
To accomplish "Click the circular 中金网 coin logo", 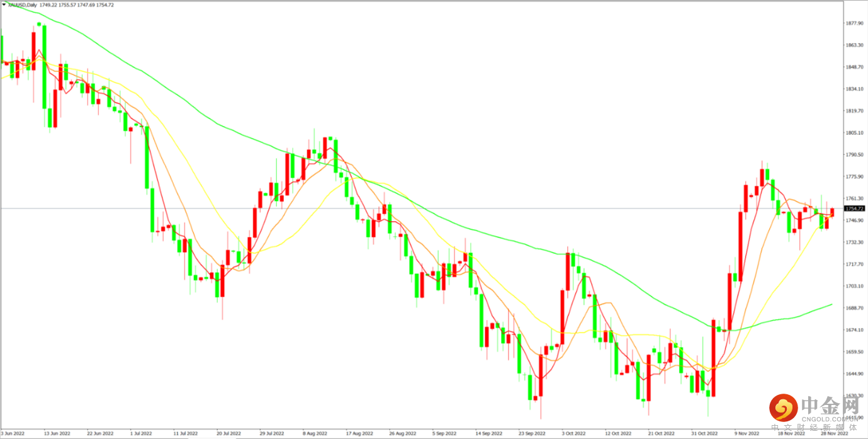I will [x=784, y=409].
